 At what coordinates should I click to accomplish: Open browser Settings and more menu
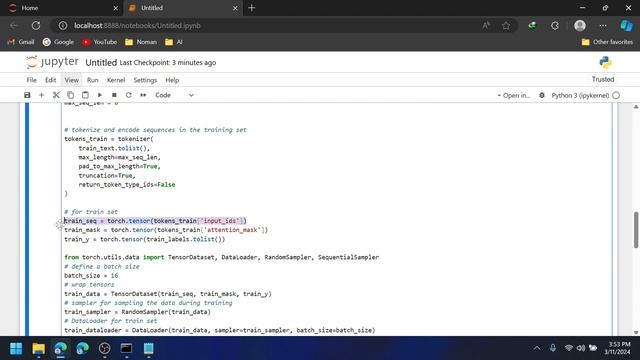[x=603, y=25]
